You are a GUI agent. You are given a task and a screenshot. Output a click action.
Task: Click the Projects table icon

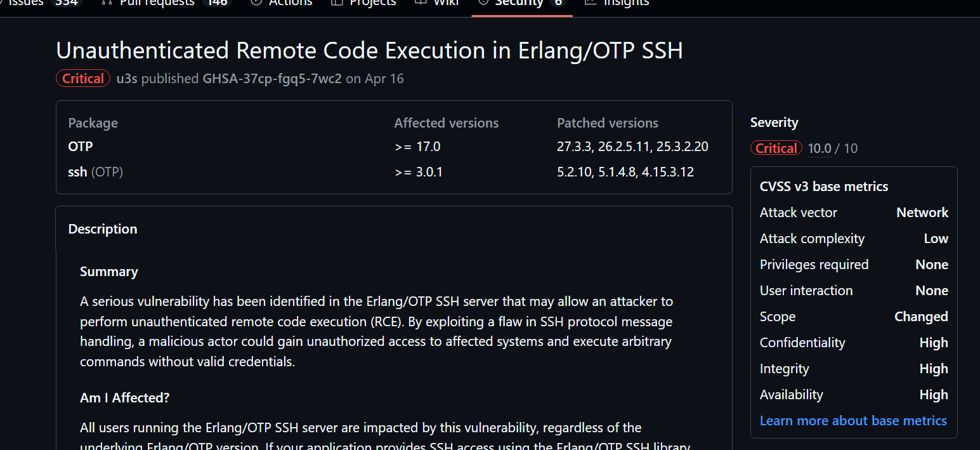tap(337, 3)
